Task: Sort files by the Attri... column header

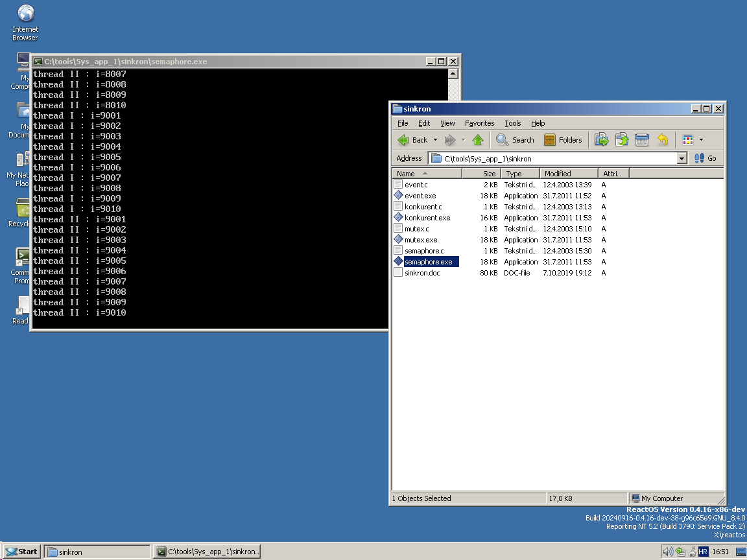Action: (x=613, y=173)
